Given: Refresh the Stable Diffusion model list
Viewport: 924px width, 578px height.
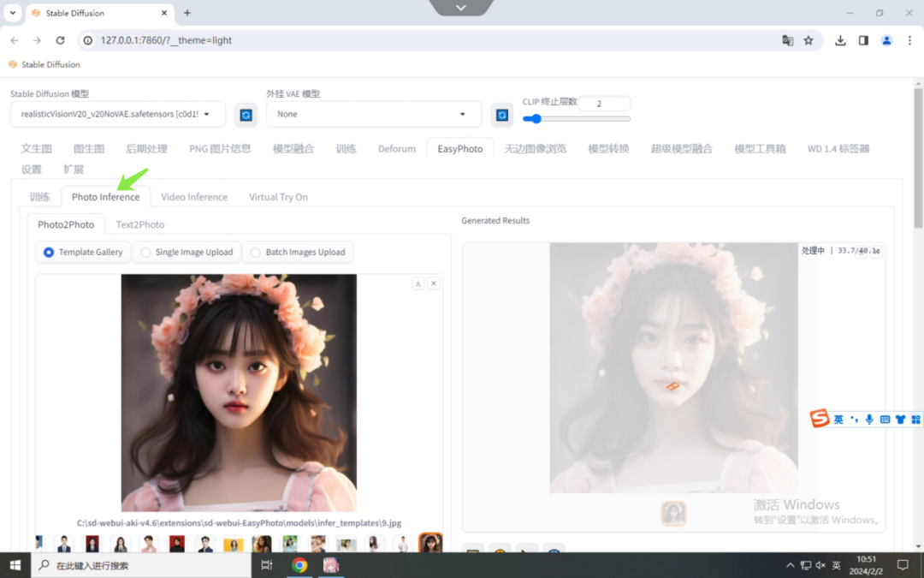Looking at the screenshot, I should click(x=246, y=115).
